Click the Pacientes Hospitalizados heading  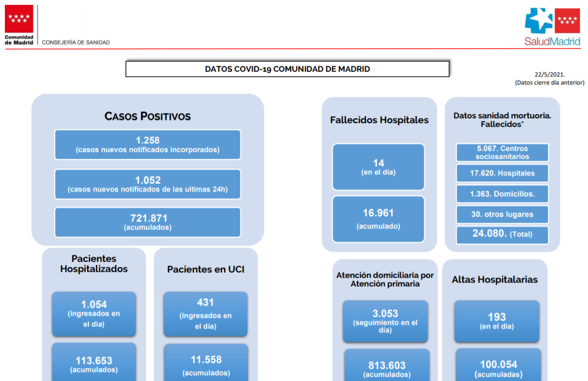tap(94, 264)
